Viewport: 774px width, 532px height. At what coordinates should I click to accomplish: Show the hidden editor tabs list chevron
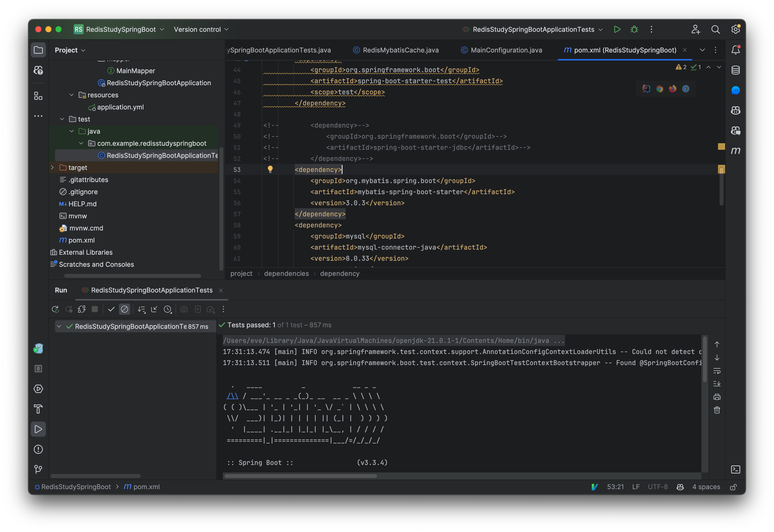702,50
